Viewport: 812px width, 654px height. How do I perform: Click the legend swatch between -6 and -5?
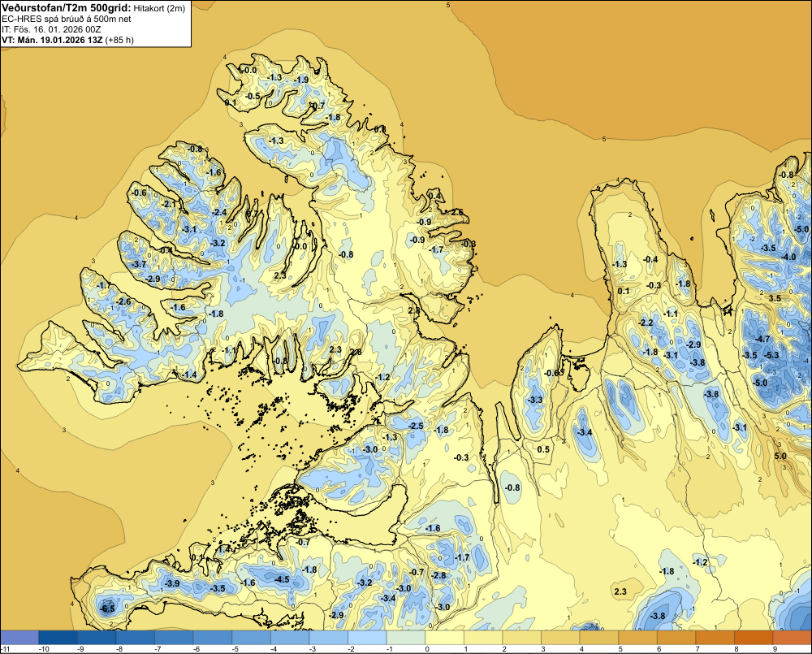[x=212, y=638]
